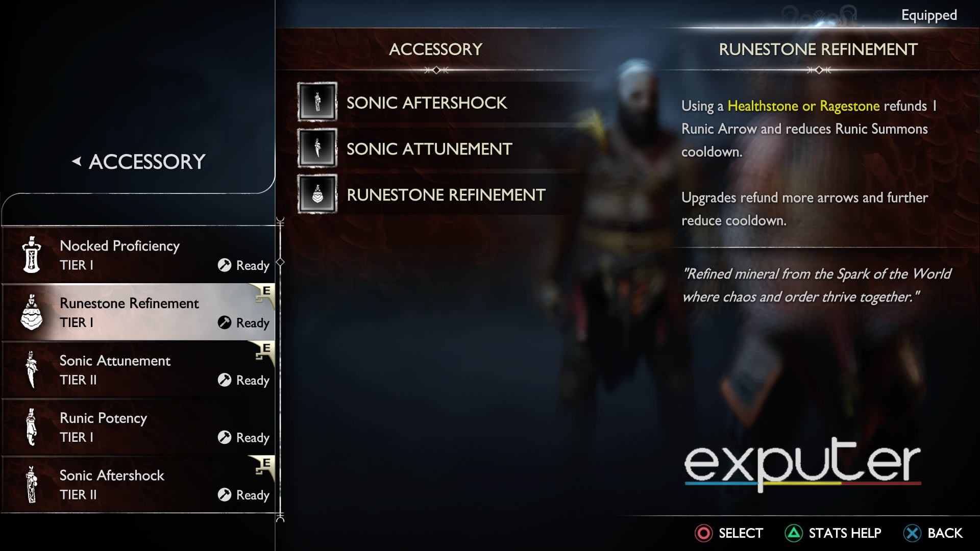Select the Runestone Refinement accessory icon
This screenshot has height=551, width=980.
tap(317, 194)
